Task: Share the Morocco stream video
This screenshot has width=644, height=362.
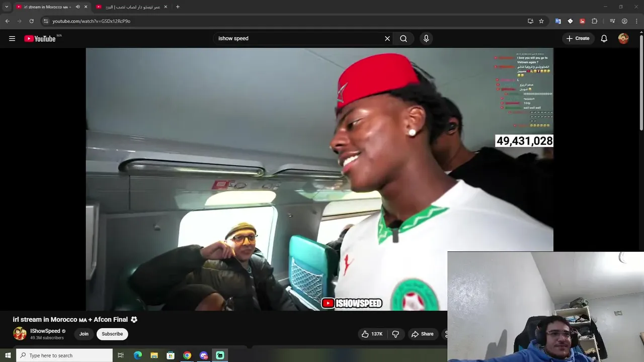Action: (422, 334)
